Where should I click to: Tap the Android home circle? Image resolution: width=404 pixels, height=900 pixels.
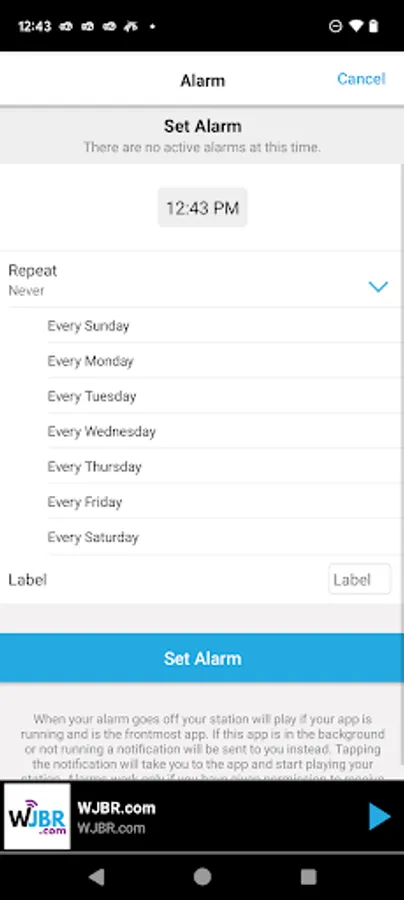point(202,876)
